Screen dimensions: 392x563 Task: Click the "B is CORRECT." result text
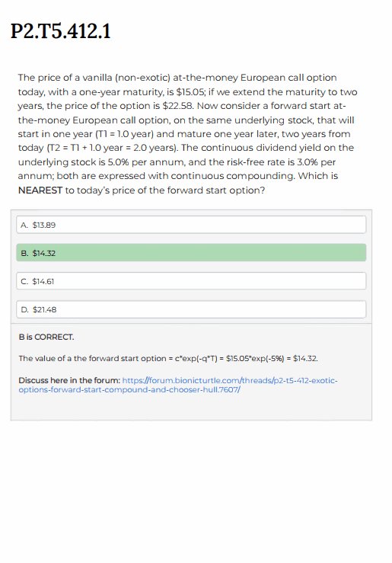coord(46,337)
